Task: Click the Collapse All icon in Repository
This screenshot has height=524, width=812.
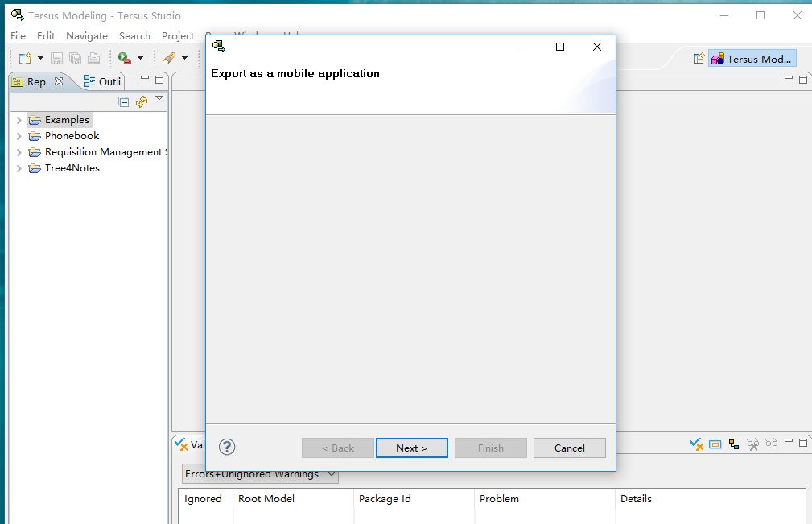Action: [124, 101]
